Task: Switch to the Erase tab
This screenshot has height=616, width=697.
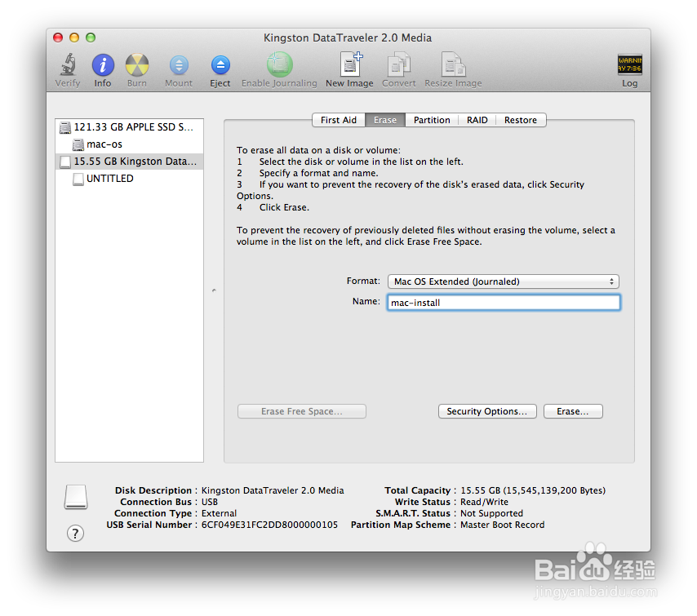Action: [x=385, y=120]
